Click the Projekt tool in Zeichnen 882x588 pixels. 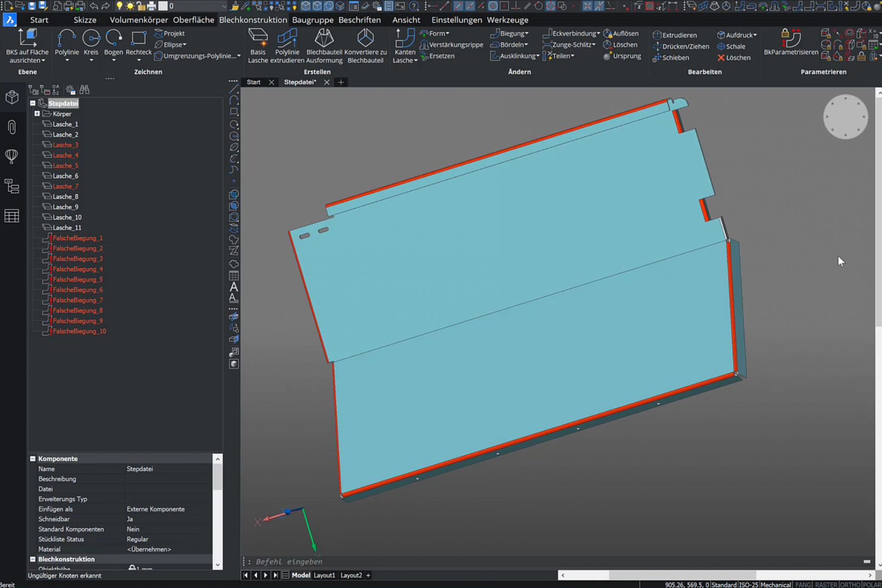(170, 34)
